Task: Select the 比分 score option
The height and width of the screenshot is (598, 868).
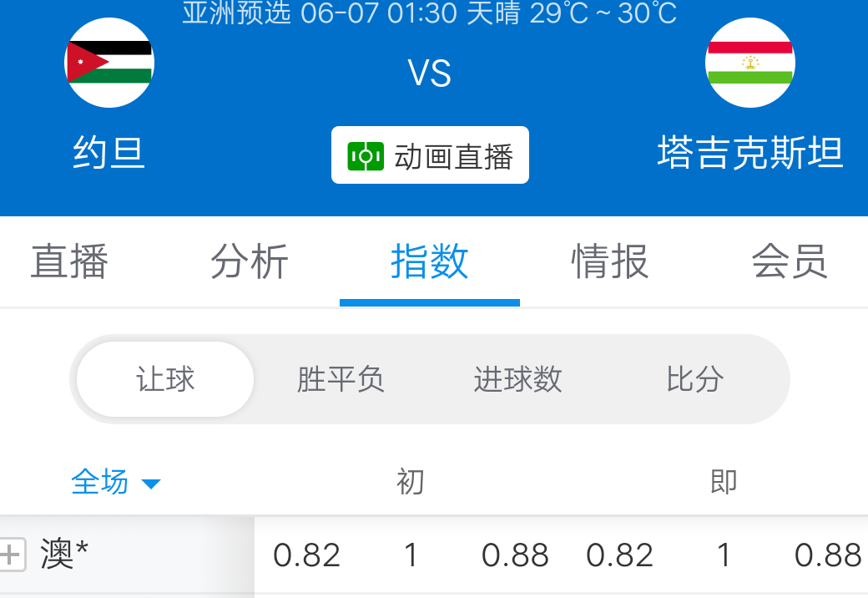Action: pos(694,379)
